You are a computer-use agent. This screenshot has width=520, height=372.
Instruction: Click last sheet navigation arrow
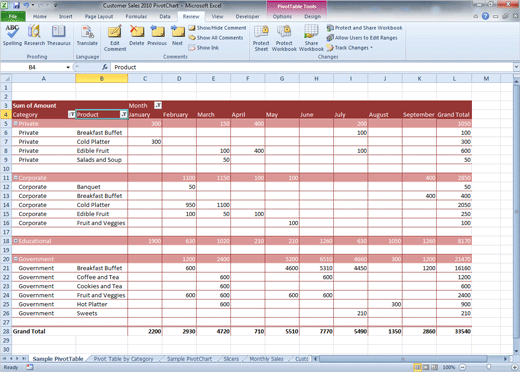coord(24,359)
